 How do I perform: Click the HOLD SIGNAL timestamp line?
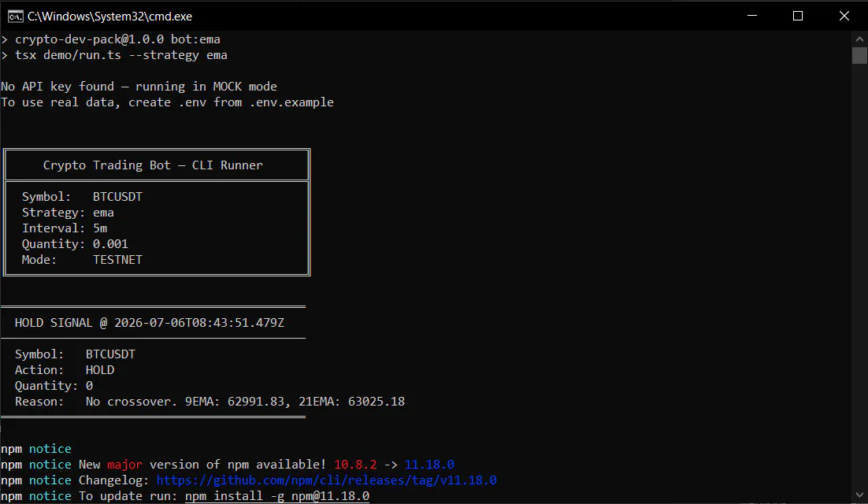pyautogui.click(x=150, y=323)
